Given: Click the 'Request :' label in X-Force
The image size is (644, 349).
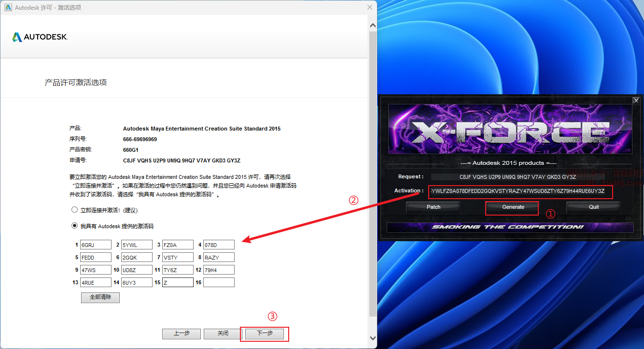Looking at the screenshot, I should [x=411, y=177].
